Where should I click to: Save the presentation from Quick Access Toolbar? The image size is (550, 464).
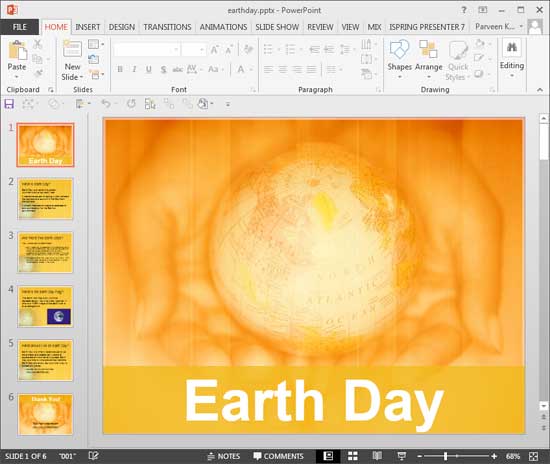coord(9,104)
